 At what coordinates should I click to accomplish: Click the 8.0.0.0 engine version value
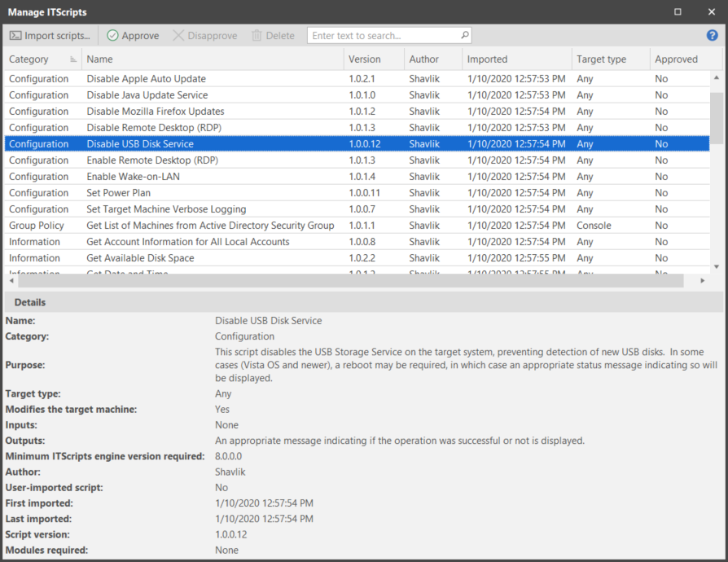(x=229, y=456)
